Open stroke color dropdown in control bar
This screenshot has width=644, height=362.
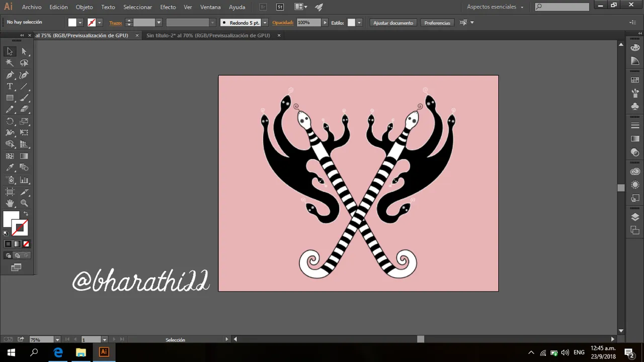99,23
